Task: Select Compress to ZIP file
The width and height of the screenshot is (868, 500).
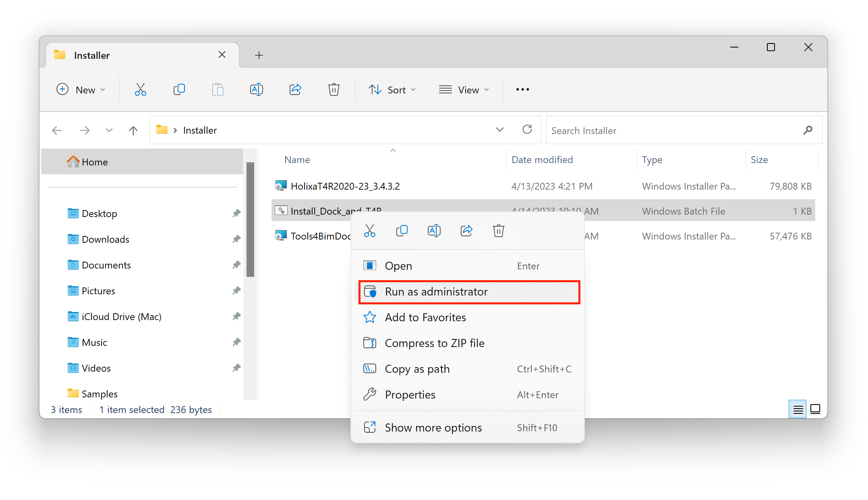Action: point(434,343)
